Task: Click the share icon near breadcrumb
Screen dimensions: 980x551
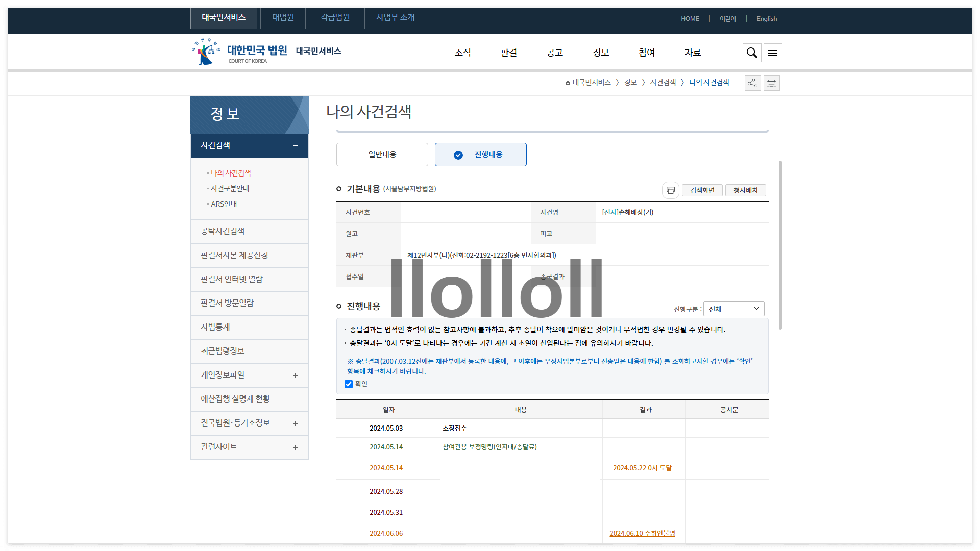Action: (x=752, y=83)
